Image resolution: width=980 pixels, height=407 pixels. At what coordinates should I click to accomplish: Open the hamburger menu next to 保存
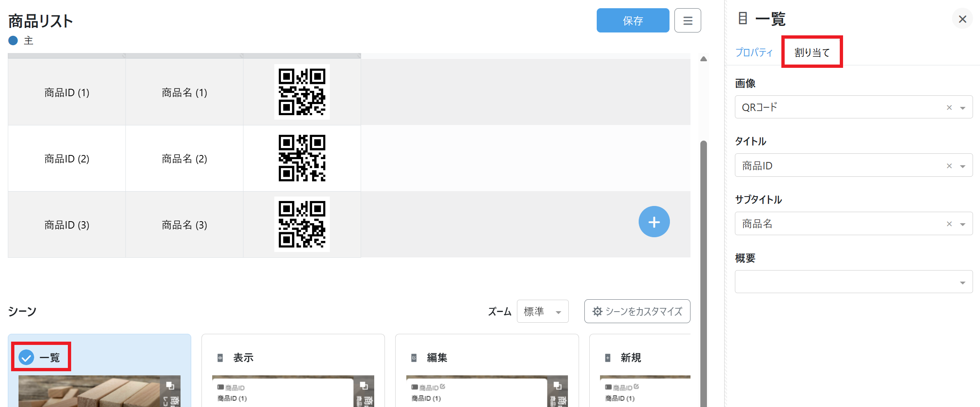687,21
